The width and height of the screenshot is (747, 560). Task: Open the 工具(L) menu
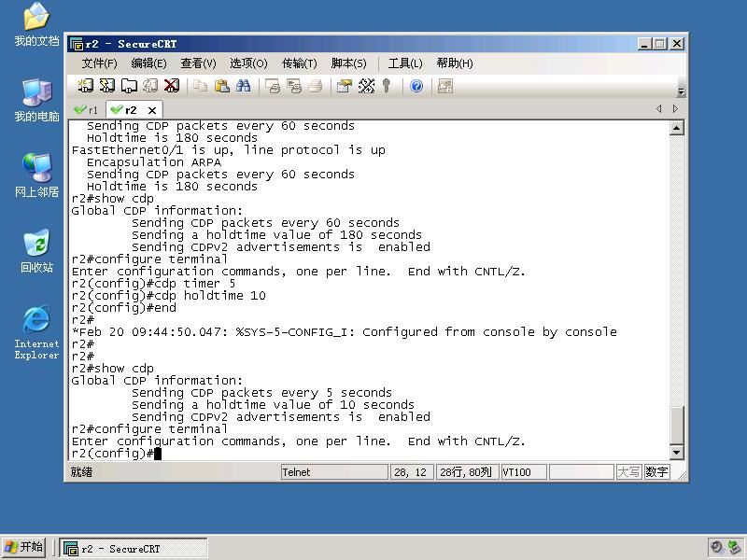(x=405, y=63)
